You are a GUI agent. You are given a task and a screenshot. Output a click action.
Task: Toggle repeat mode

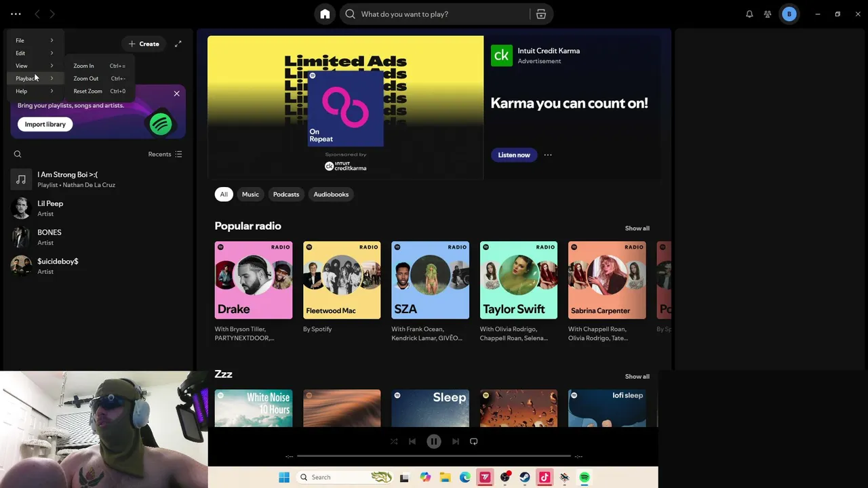(x=474, y=441)
